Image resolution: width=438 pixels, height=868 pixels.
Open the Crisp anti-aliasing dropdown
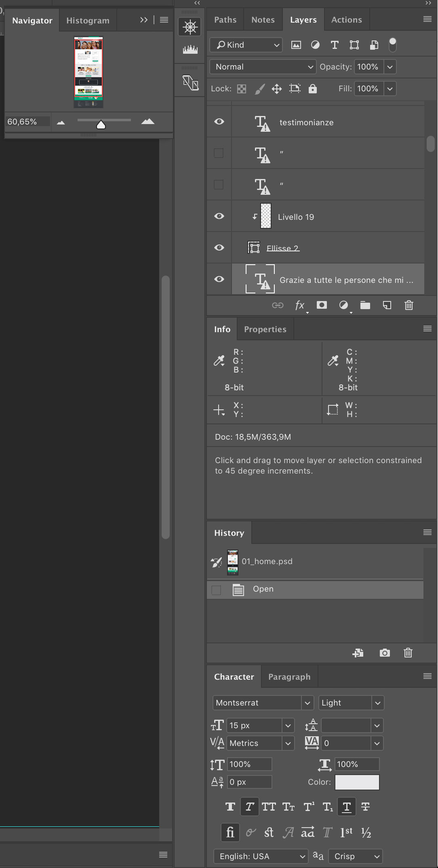356,856
